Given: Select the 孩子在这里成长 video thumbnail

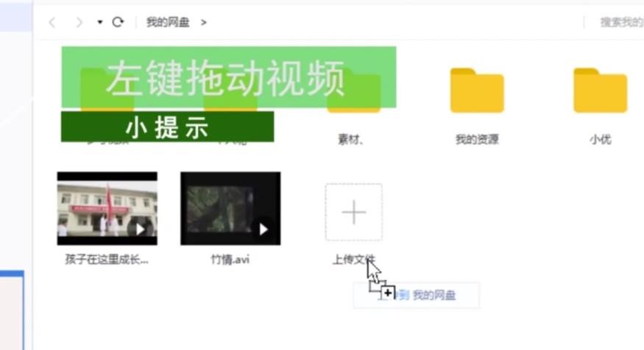Looking at the screenshot, I should [107, 209].
